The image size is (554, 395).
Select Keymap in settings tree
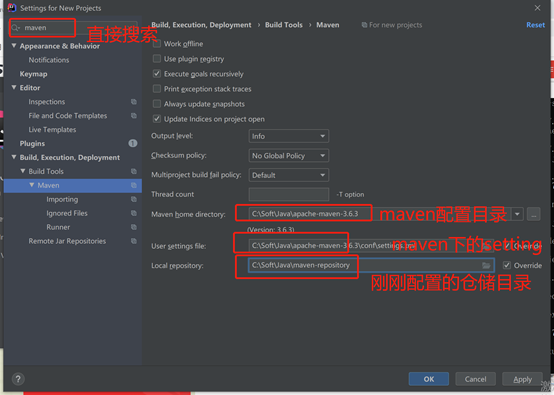click(34, 74)
